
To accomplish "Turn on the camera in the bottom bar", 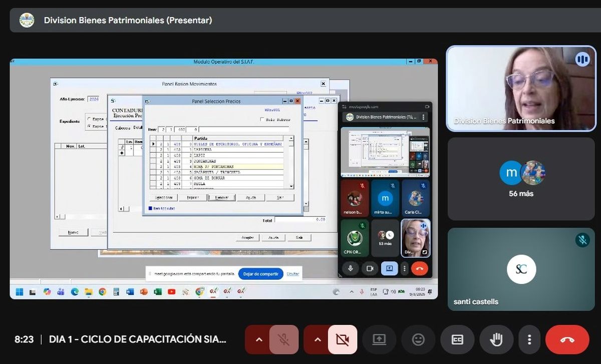I will (x=343, y=340).
